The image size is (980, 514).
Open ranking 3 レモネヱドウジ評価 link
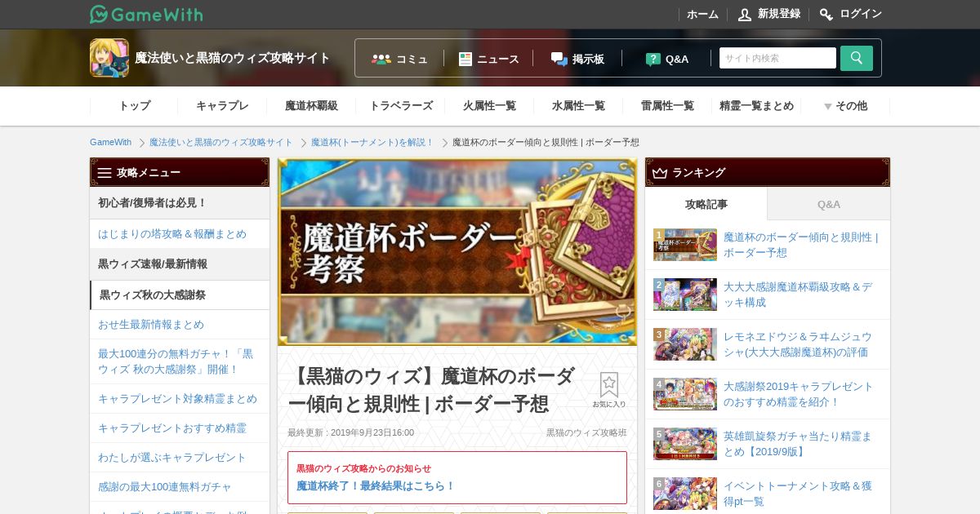798,344
